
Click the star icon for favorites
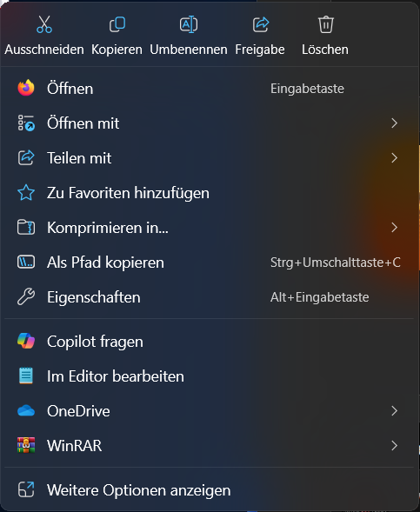[x=26, y=193]
